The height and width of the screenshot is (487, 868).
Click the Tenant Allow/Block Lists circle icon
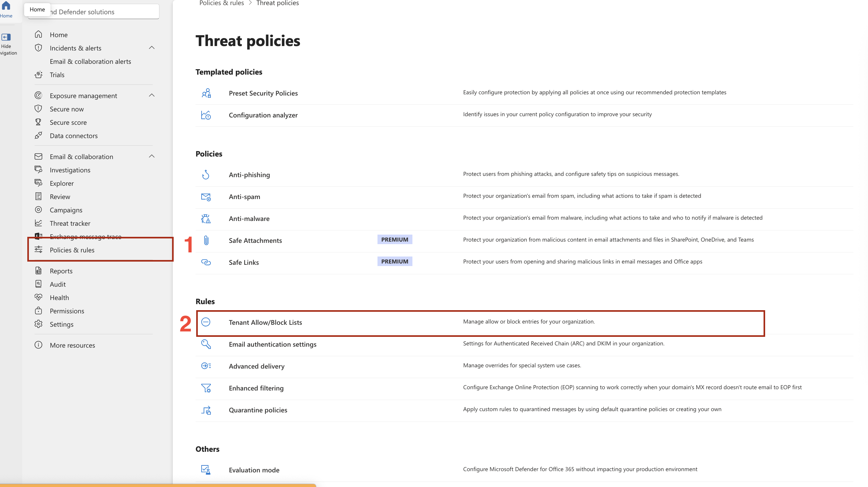206,322
